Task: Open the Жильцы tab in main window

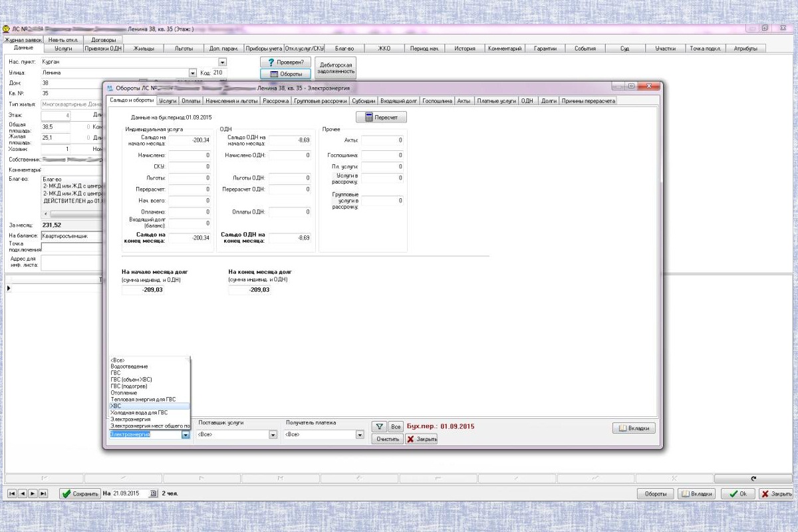Action: click(x=144, y=49)
